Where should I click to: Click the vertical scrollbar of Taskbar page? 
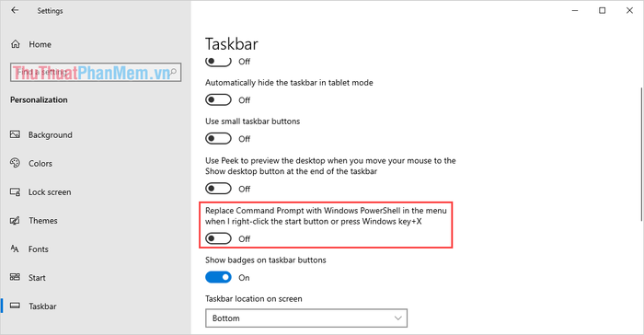[641, 154]
